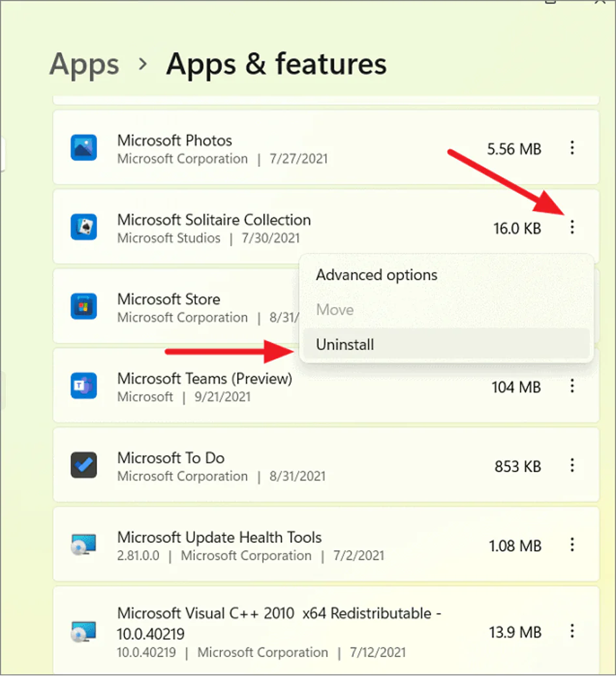Screen dimensions: 616x676
Task: Click the Microsoft Teams (Preview) icon
Action: tap(83, 386)
